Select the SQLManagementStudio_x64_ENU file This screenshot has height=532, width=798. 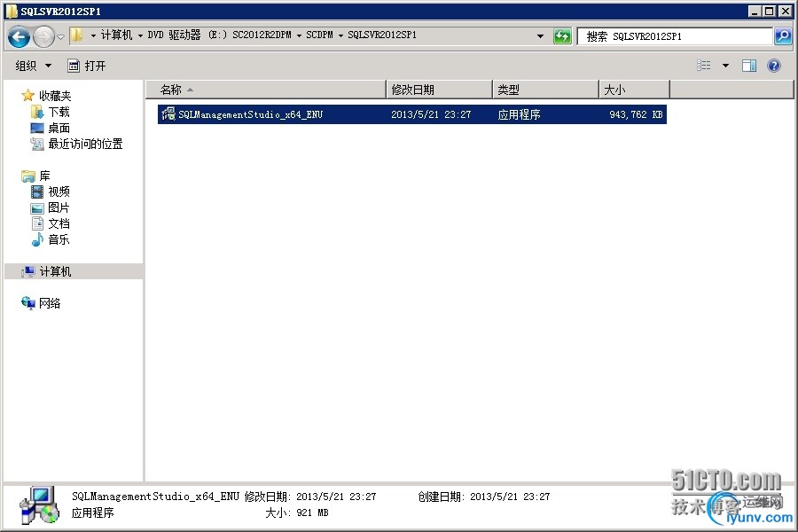pyautogui.click(x=412, y=114)
